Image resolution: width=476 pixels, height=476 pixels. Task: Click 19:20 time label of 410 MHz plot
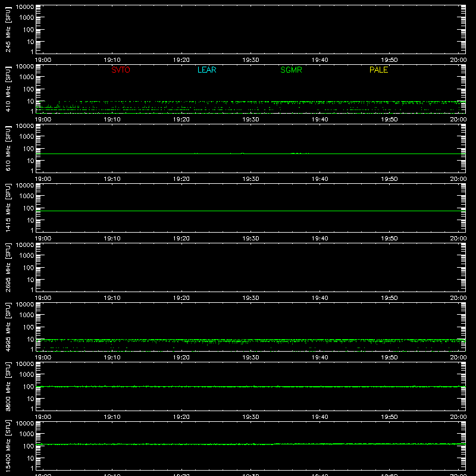(x=181, y=120)
